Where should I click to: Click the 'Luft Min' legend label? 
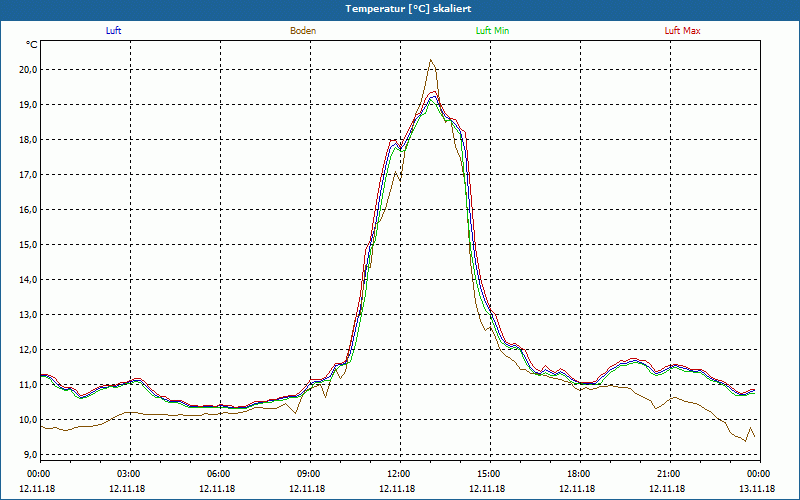(x=492, y=31)
